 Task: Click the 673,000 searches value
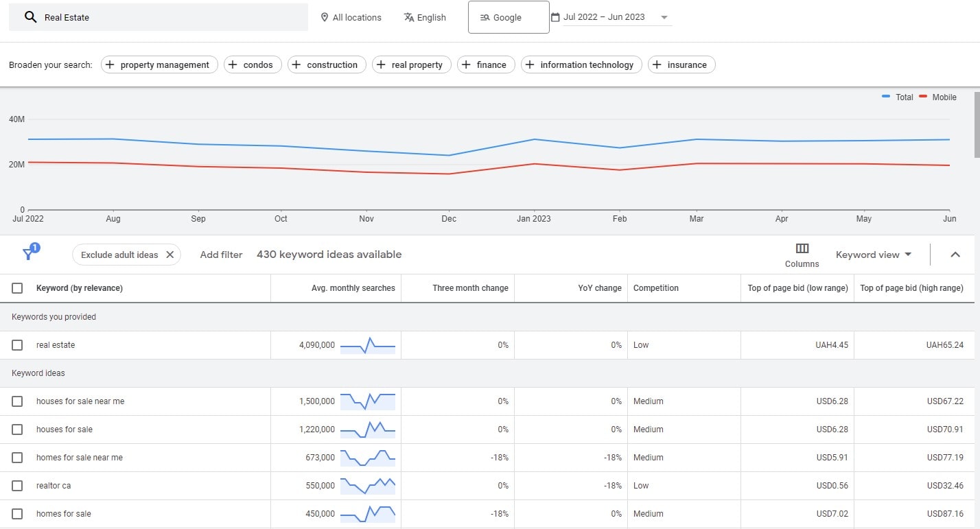coord(320,458)
